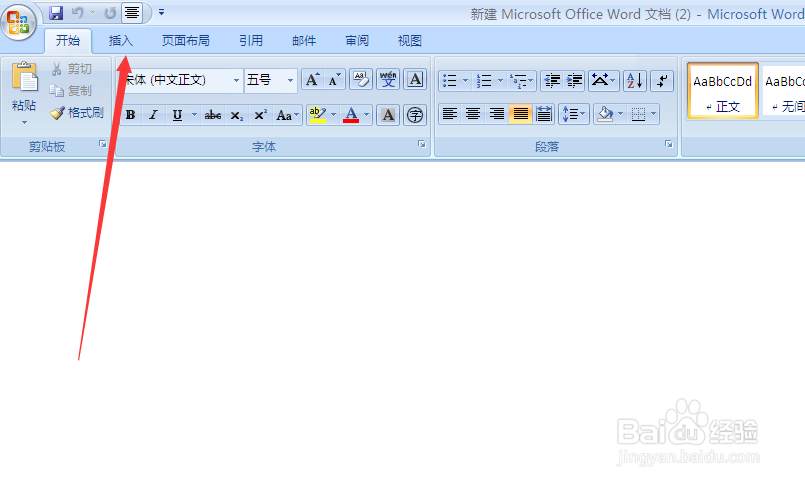The image size is (805, 485).
Task: Open the 段落 dialog launcher
Action: click(668, 144)
